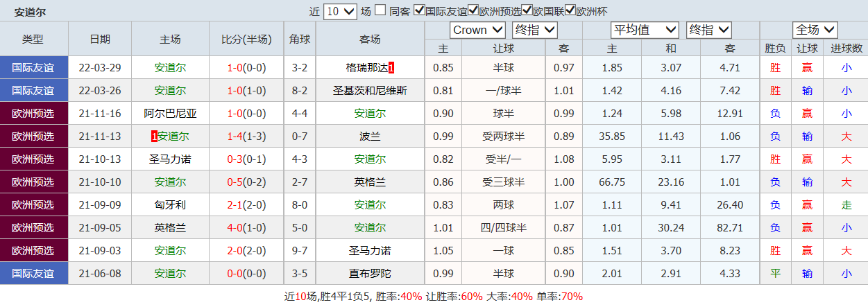Viewport: 868px width, 307px height.
Task: Open the 直布罗陀 away team link
Action: (x=370, y=274)
